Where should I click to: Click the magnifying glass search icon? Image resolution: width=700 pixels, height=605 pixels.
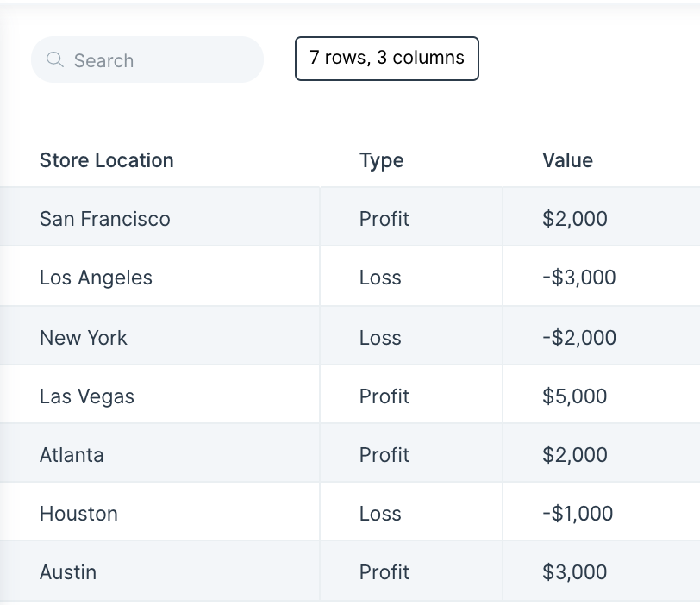point(55,59)
